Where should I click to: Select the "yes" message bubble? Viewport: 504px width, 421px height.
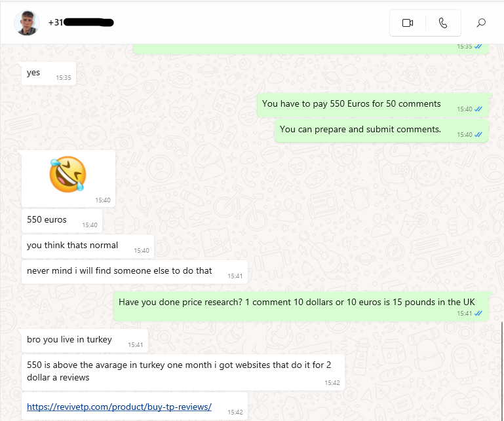49,73
